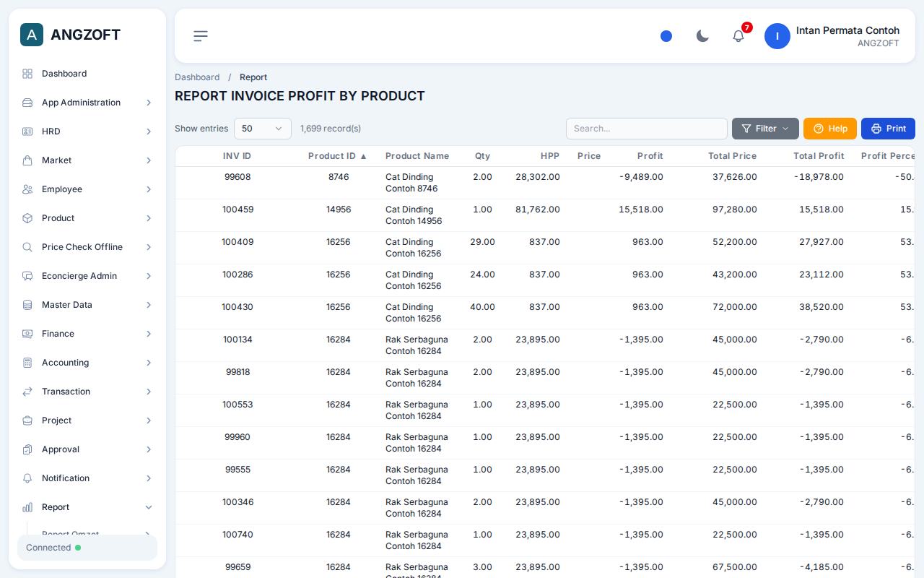Sort by Product ID column header

tap(338, 156)
